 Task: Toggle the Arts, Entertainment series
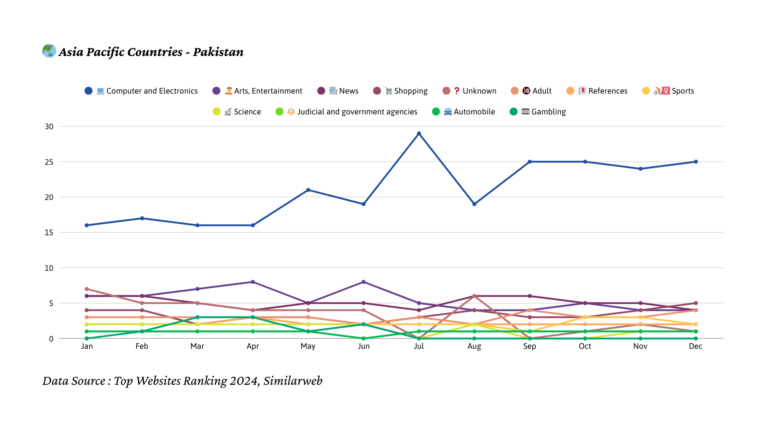coord(264,91)
